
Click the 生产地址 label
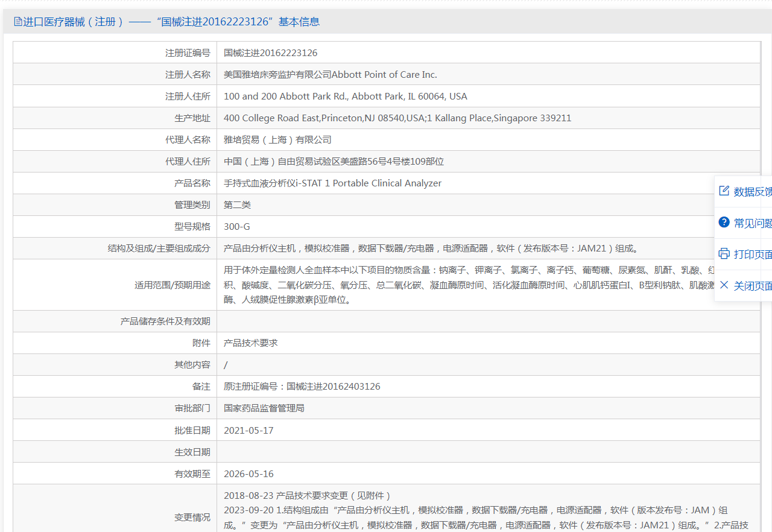coord(192,118)
